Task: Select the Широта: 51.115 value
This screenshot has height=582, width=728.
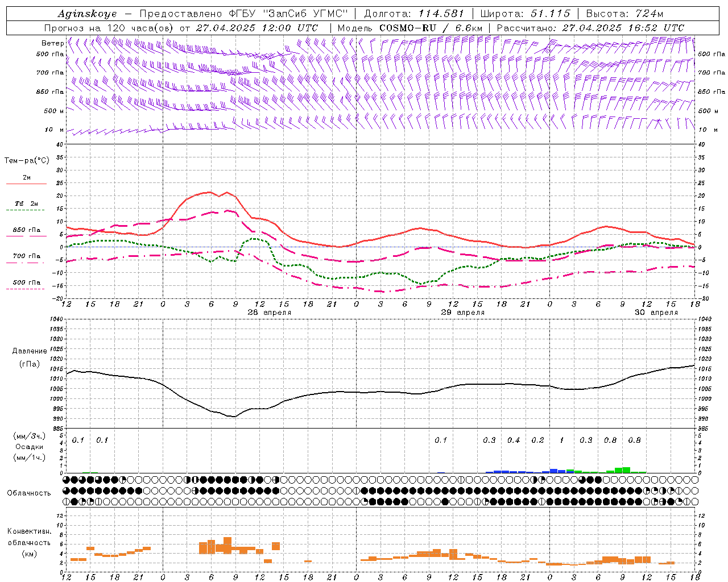Action: [x=525, y=14]
